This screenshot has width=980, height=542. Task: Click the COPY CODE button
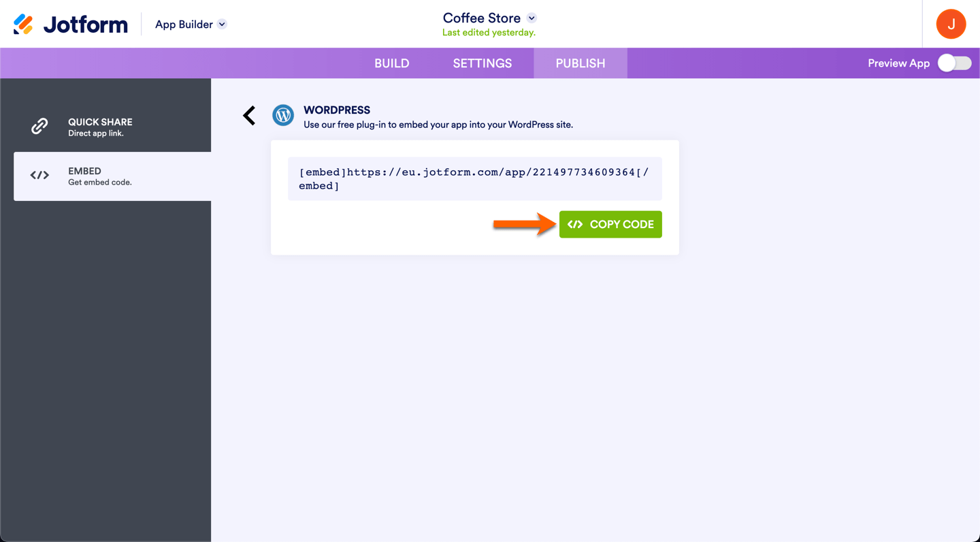pyautogui.click(x=610, y=225)
